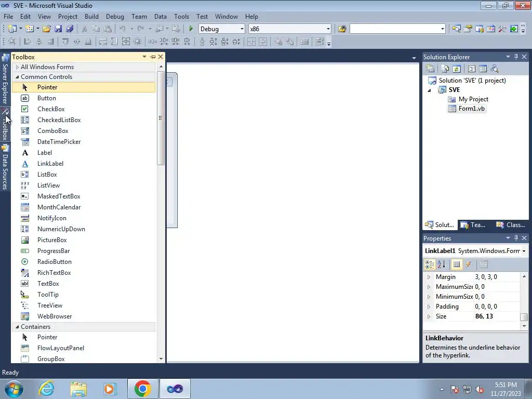Click Start Debugging green play icon
The image size is (532, 399).
[191, 29]
